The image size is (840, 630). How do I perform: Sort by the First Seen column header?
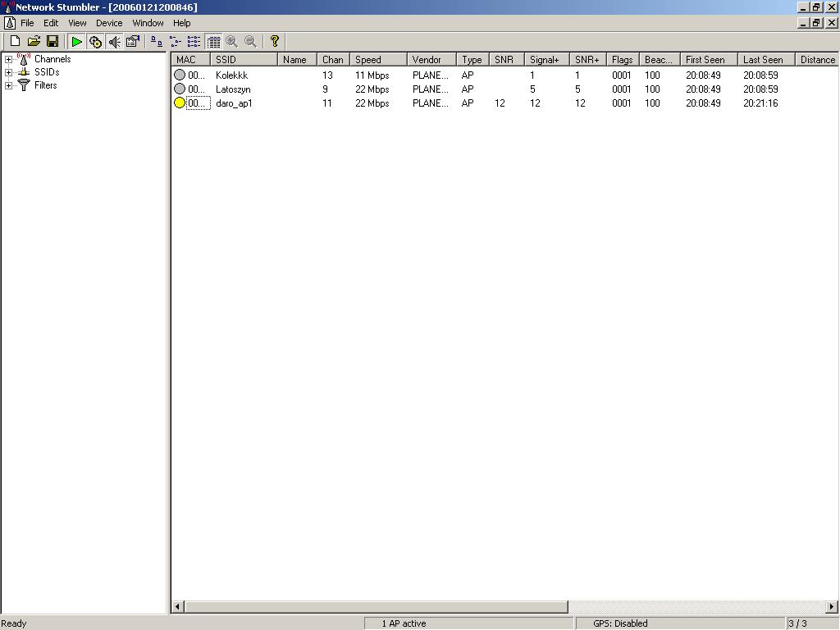[709, 59]
